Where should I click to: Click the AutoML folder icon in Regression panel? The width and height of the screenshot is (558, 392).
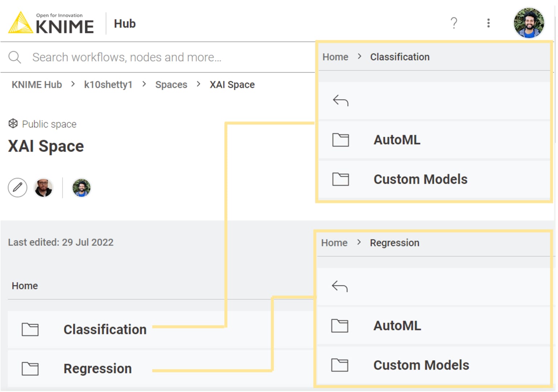(340, 326)
